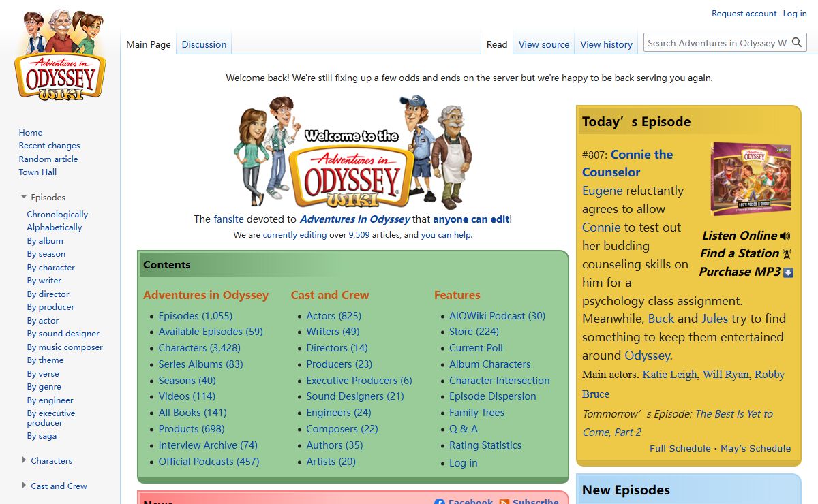Open Available Episodes (59)
The image size is (818, 504).
tap(211, 332)
